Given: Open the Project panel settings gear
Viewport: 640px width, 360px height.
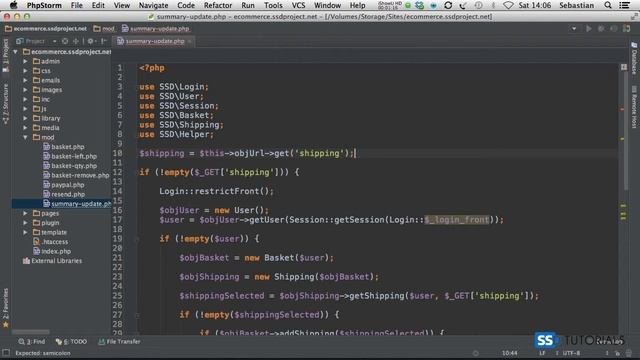Looking at the screenshot, I should (91, 41).
